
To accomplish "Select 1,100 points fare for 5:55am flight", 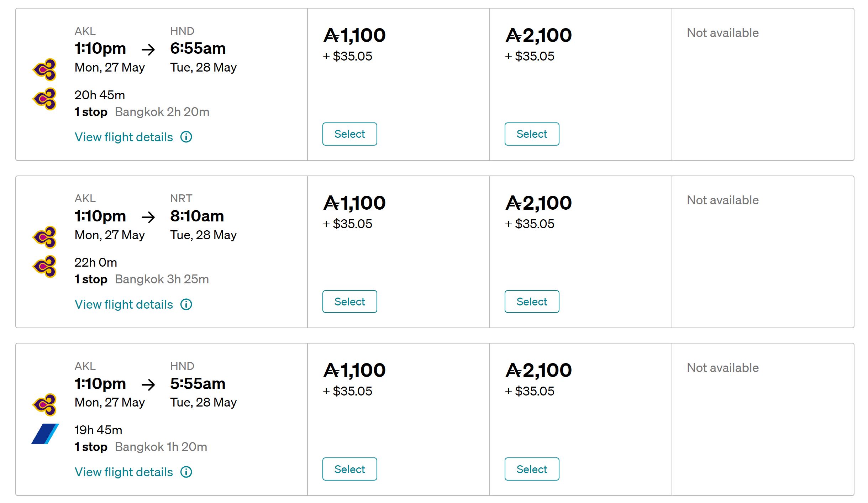I will [349, 469].
